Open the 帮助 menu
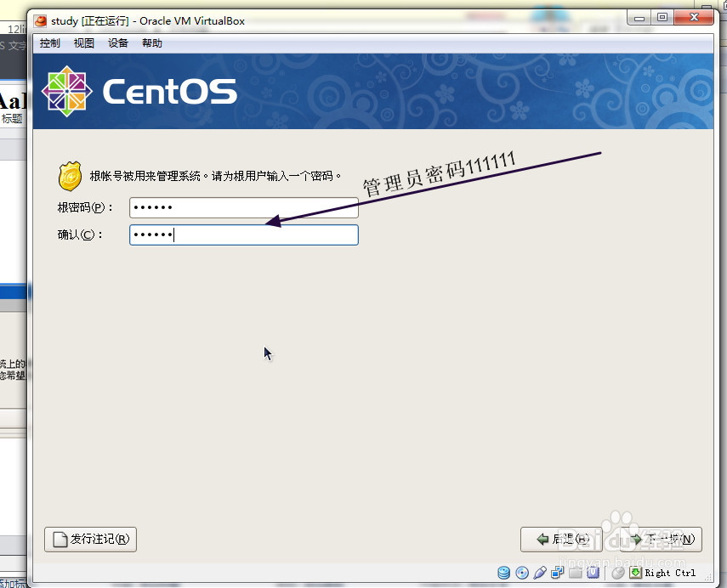Image resolution: width=727 pixels, height=588 pixels. (151, 43)
